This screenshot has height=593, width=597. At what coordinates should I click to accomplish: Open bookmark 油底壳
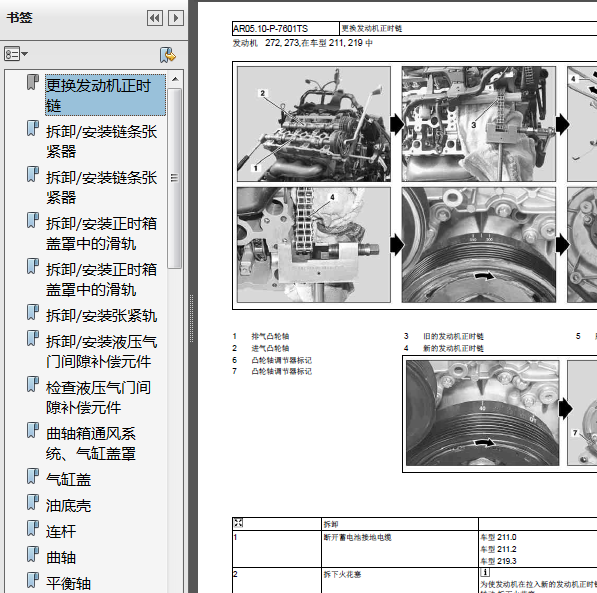click(x=68, y=506)
